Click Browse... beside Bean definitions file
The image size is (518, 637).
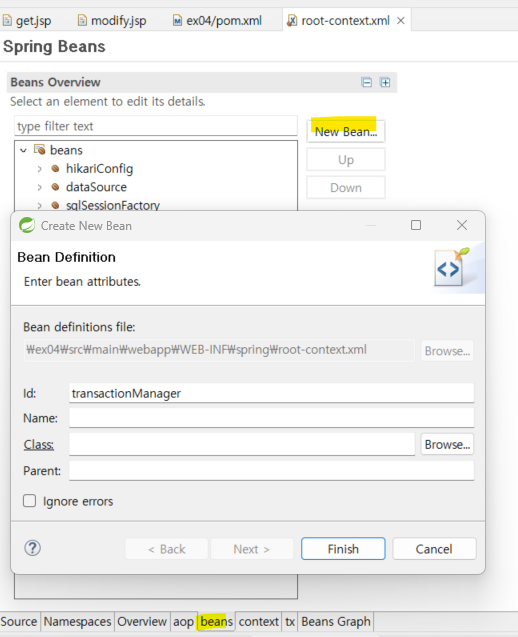click(447, 351)
